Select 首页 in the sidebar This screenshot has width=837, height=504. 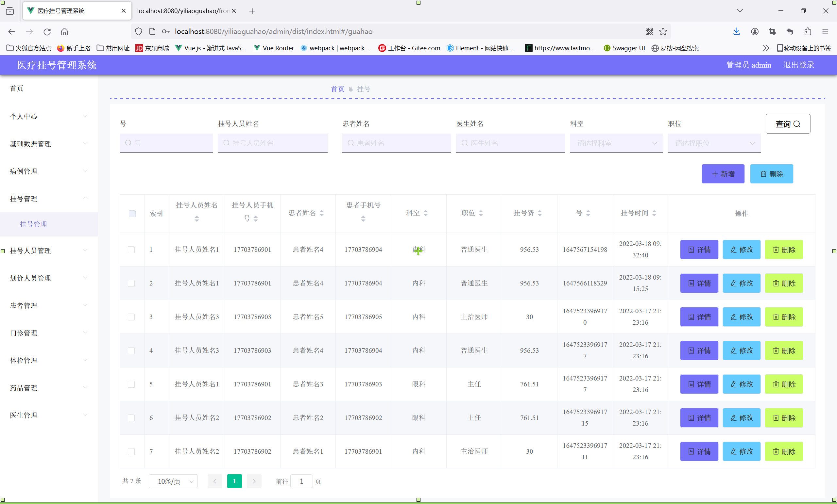[17, 89]
